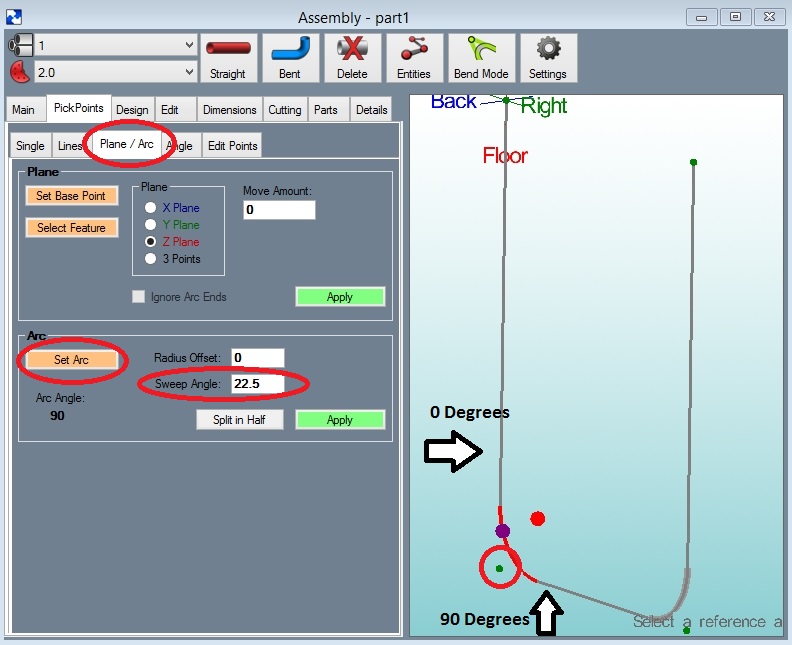Choose the Y Plane radio option

point(150,224)
